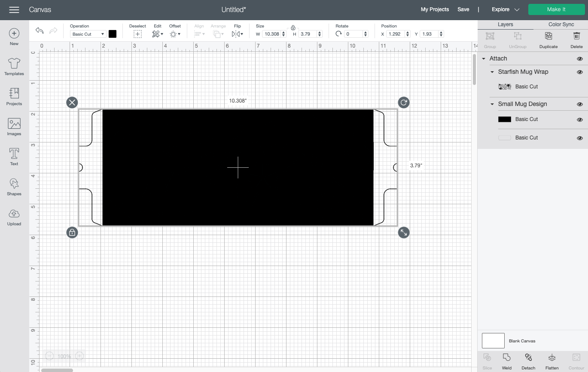The width and height of the screenshot is (588, 372).
Task: Open the Flip options
Action: [237, 34]
